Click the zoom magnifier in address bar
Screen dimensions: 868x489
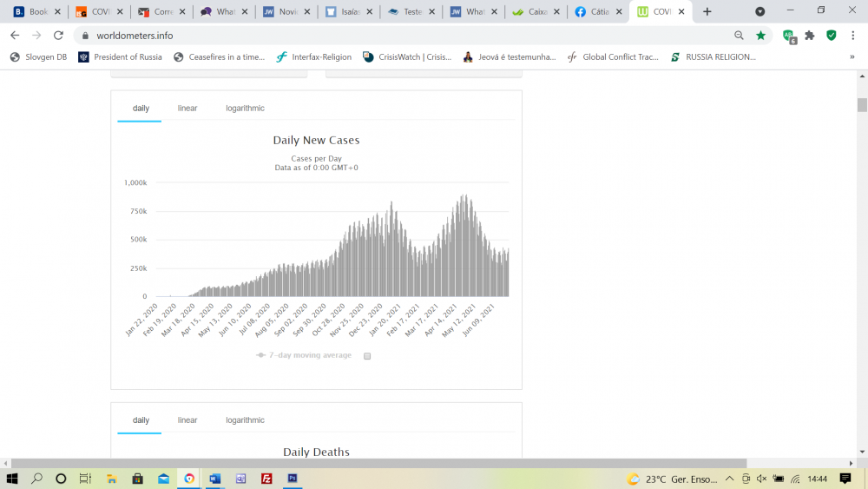coord(739,36)
